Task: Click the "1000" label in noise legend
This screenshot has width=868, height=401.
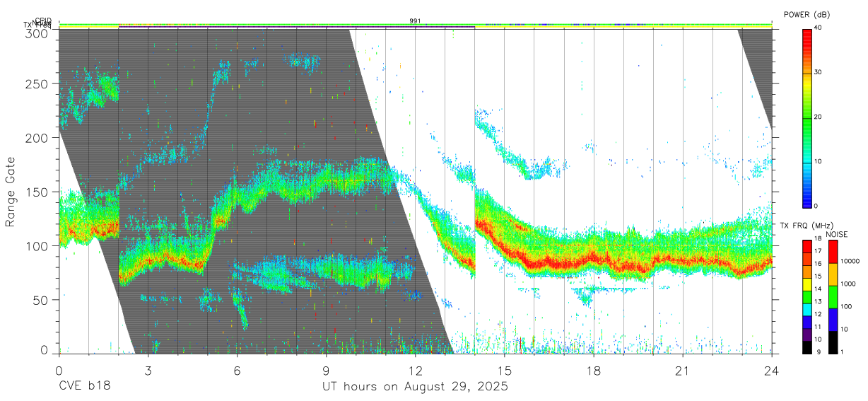Action: click(x=850, y=284)
